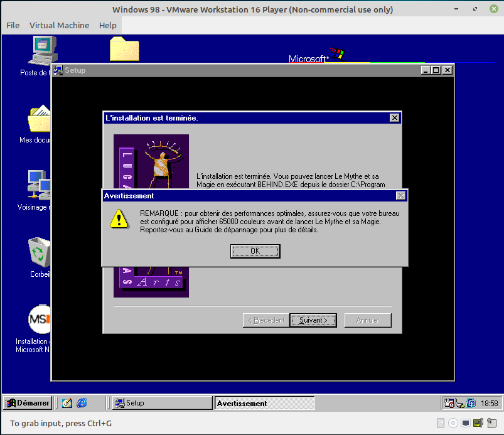This screenshot has width=504, height=435.
Task: Click the LucasArts logo image
Action: point(151,161)
